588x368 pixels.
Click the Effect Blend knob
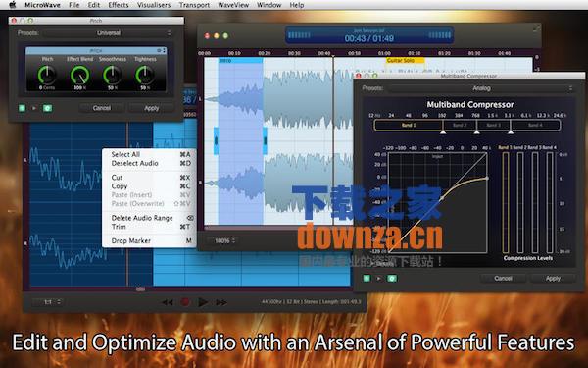coord(79,75)
